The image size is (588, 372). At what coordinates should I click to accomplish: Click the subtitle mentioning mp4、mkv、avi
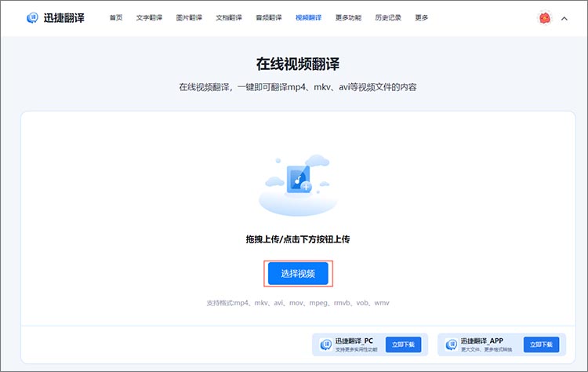[298, 87]
